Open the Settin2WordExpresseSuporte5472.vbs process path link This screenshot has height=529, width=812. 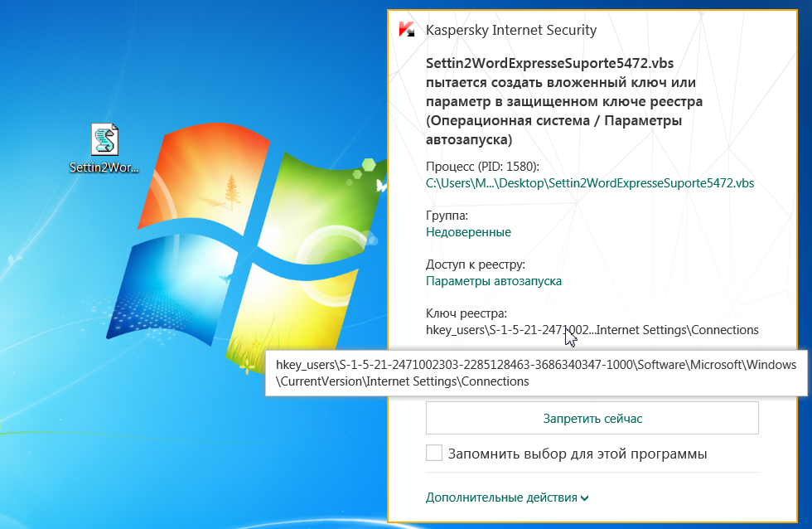point(590,183)
